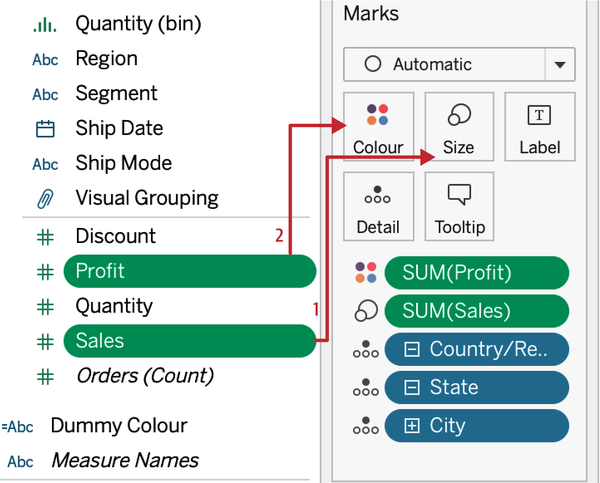Viewport: 600px width, 483px height.
Task: Click the calendar icon beside Ship Date
Action: click(x=45, y=129)
